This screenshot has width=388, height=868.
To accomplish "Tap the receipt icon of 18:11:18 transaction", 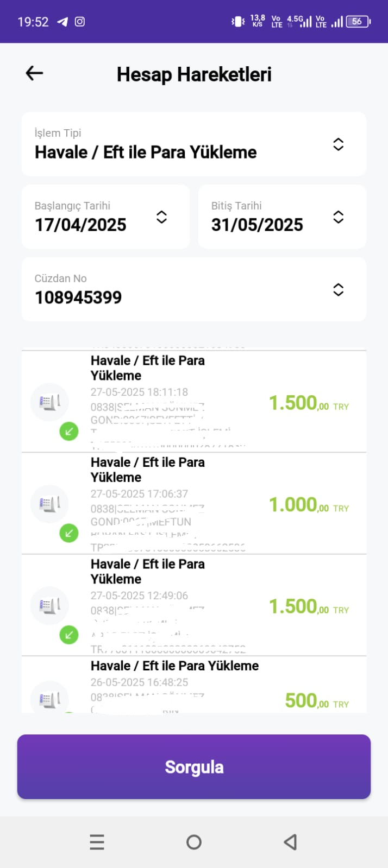I will (49, 402).
